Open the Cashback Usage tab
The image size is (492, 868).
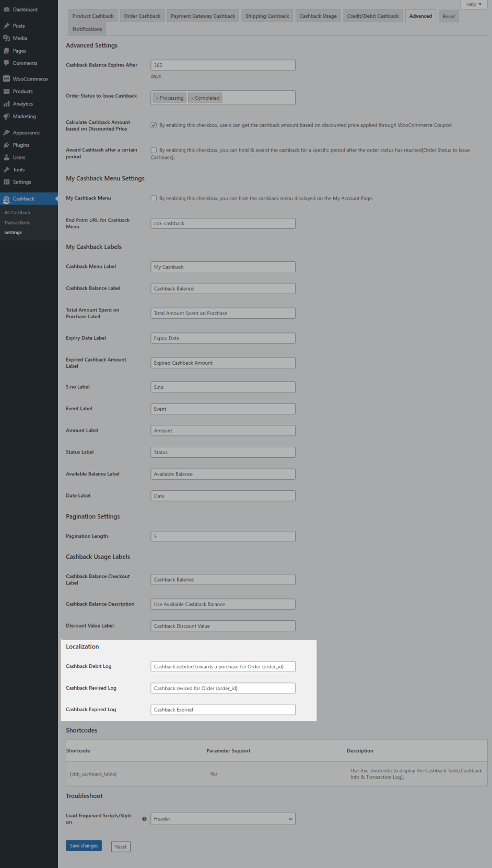(318, 16)
